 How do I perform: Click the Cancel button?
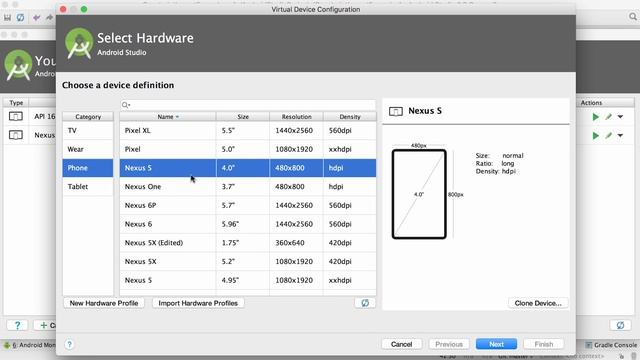401,344
